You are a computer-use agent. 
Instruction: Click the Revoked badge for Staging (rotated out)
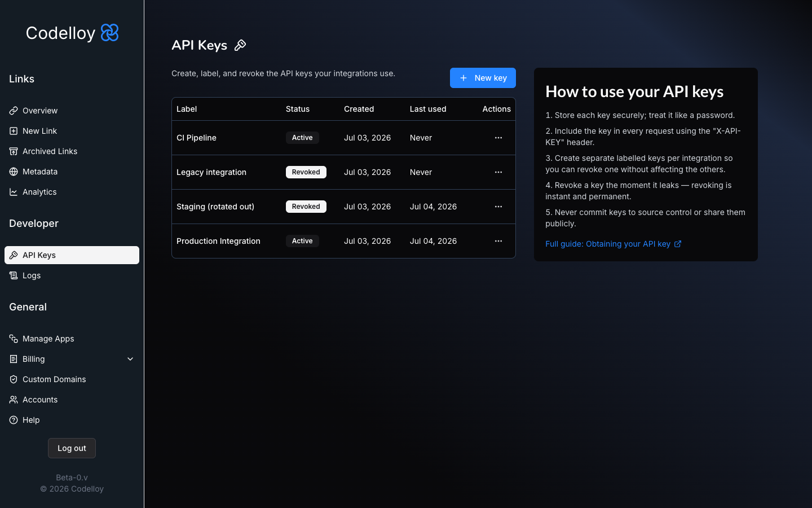(x=306, y=207)
